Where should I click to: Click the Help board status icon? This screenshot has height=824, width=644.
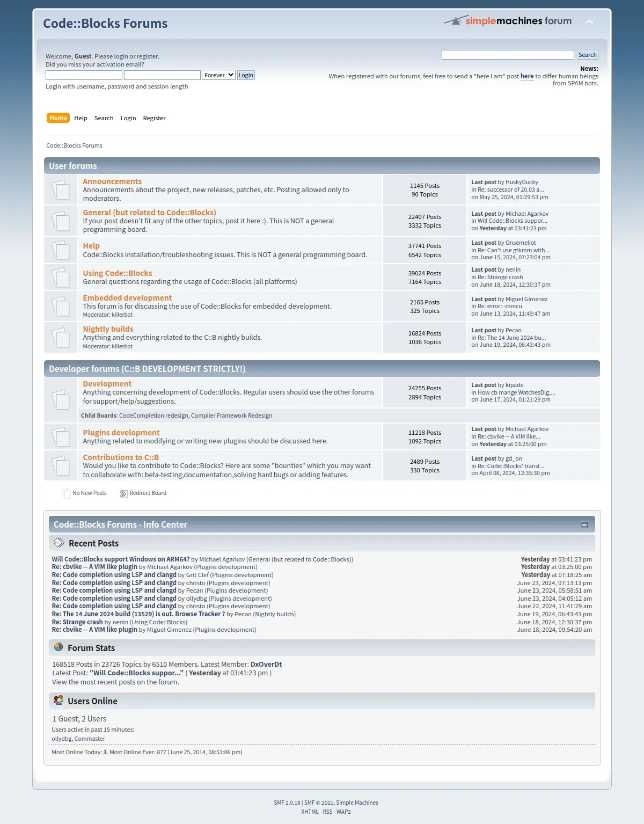coord(61,250)
